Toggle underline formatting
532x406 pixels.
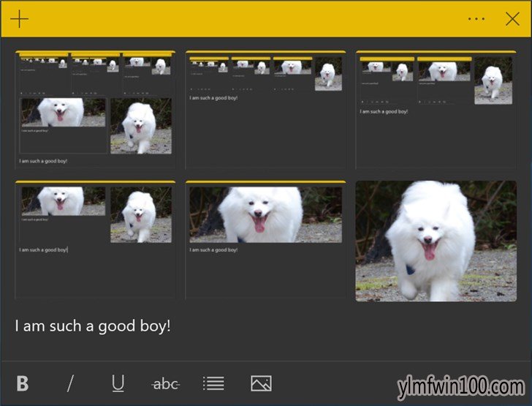(x=118, y=384)
